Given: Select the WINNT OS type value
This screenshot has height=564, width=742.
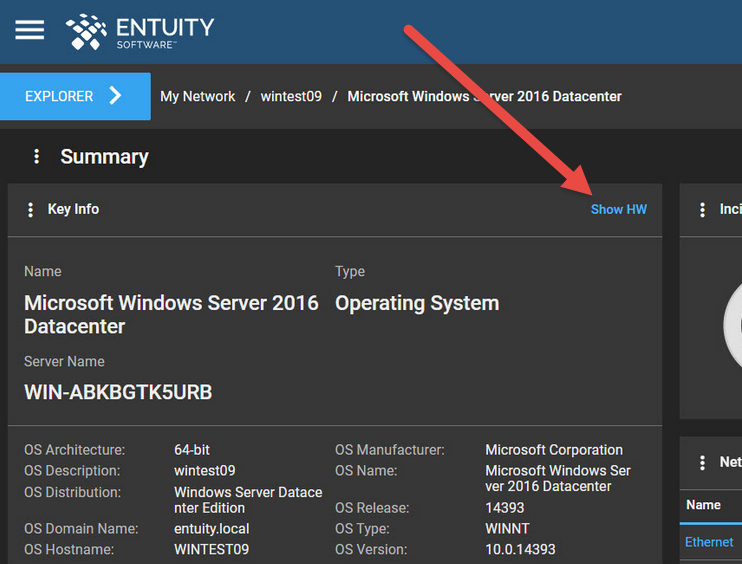Looking at the screenshot, I should click(x=507, y=529).
